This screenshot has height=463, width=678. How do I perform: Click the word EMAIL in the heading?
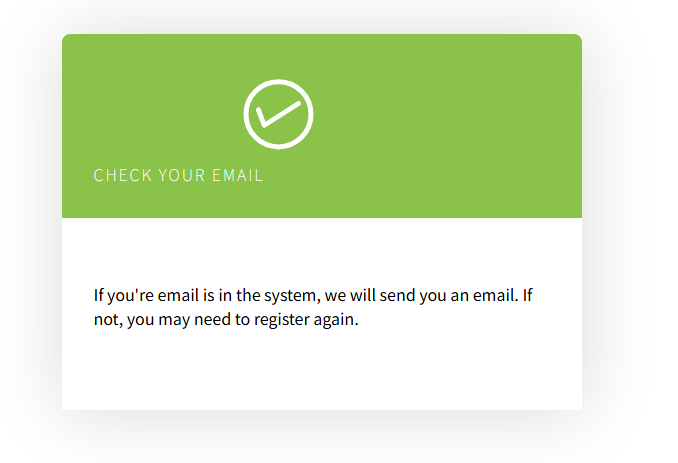coord(237,176)
